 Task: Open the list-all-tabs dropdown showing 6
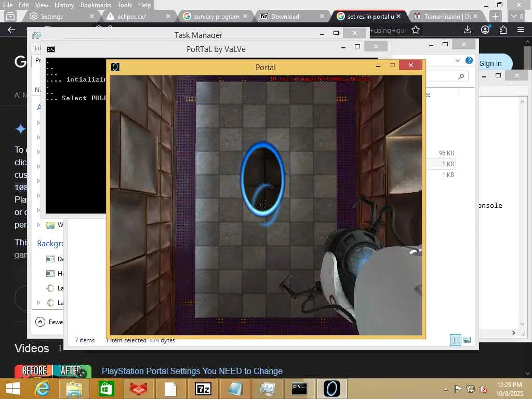click(517, 16)
